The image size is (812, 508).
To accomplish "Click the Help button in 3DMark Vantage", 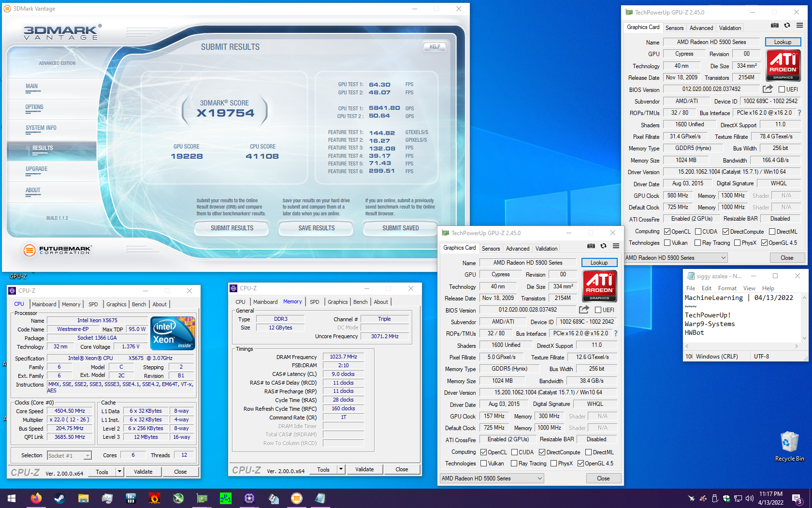I will pyautogui.click(x=435, y=47).
